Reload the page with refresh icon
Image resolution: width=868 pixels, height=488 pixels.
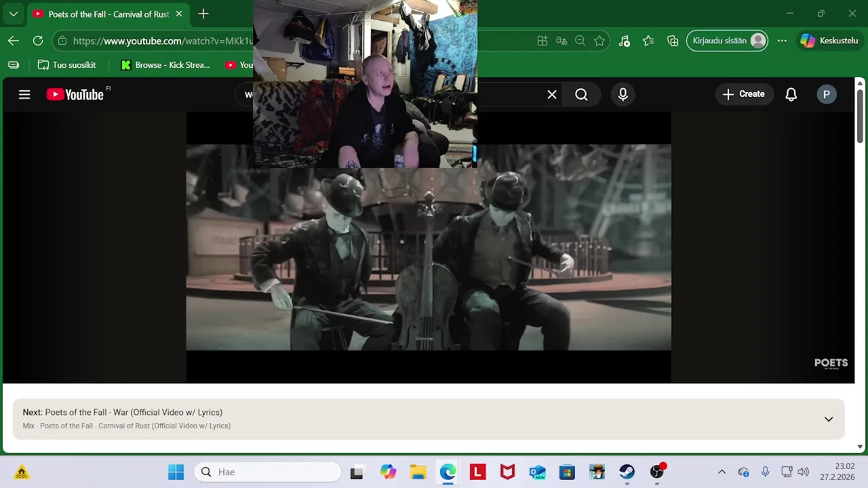point(38,41)
